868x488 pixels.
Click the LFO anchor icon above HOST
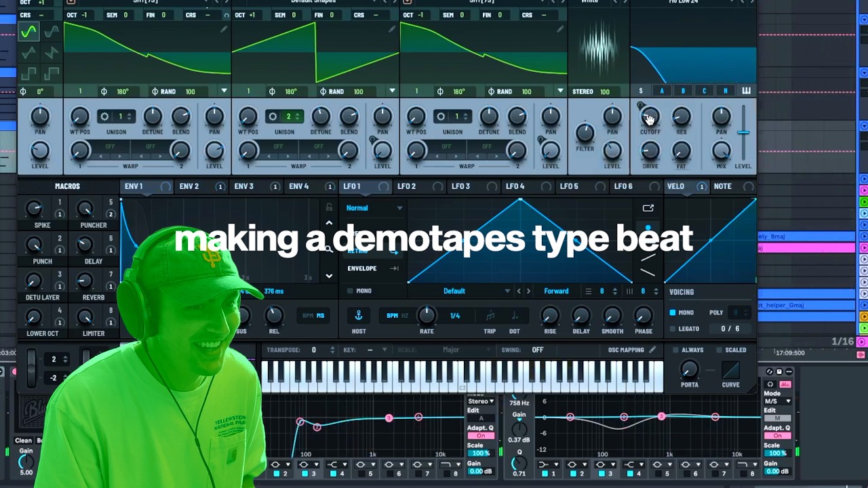[359, 316]
